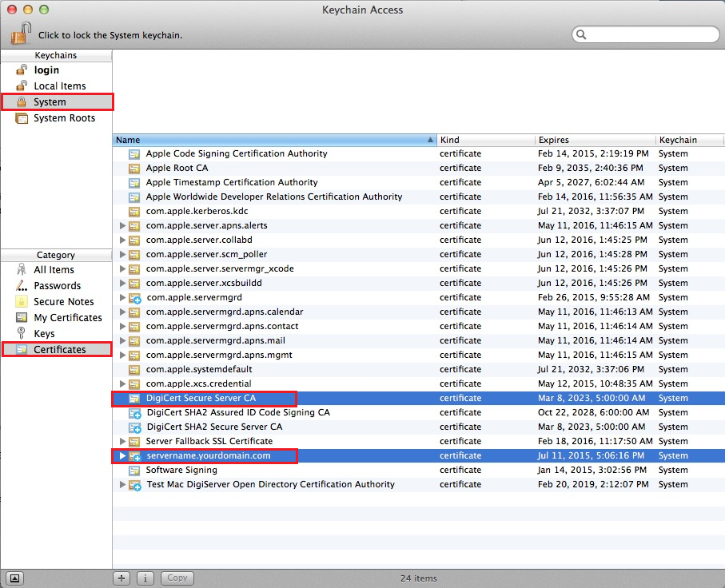Click the Server Fallback SSL Certificate icon

[134, 442]
